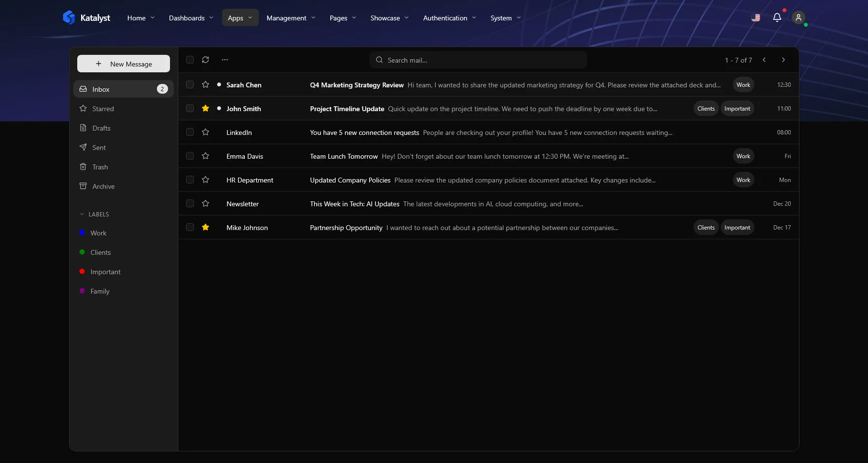Screen dimensions: 868x463
Task: Star the Sarah Chen email
Action: click(x=205, y=84)
